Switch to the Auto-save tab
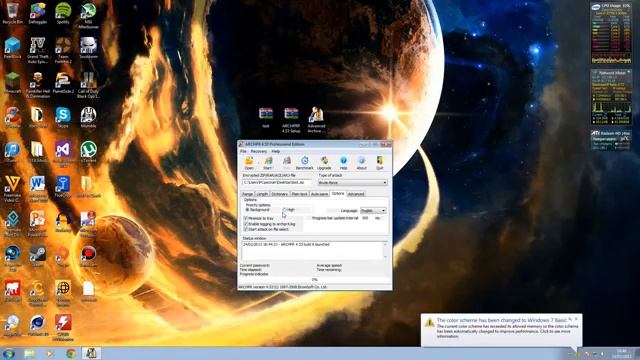 point(320,194)
